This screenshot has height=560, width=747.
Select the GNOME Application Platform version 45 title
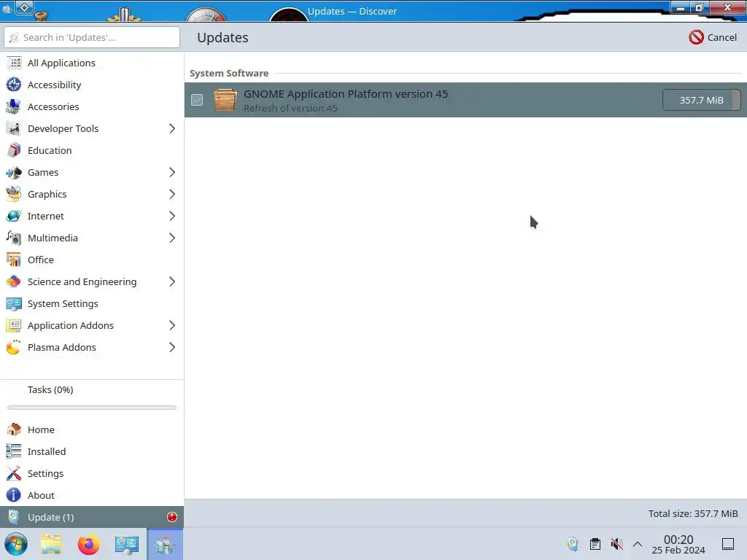[x=346, y=94]
